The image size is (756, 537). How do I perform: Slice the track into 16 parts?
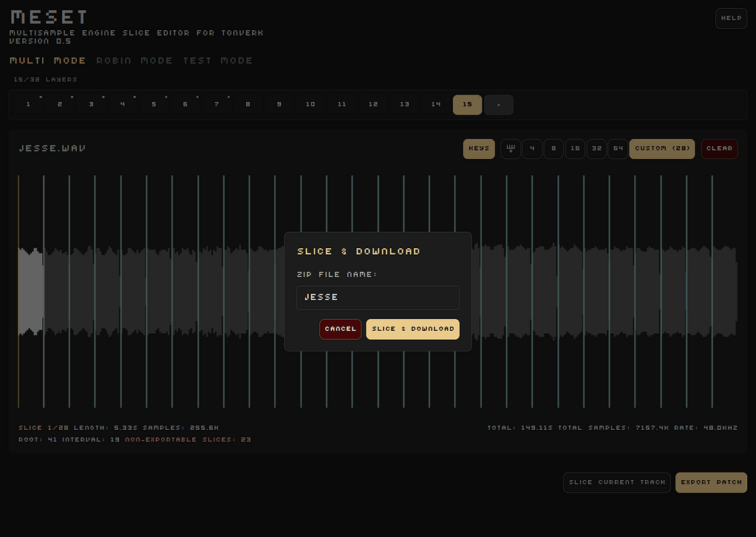point(575,148)
